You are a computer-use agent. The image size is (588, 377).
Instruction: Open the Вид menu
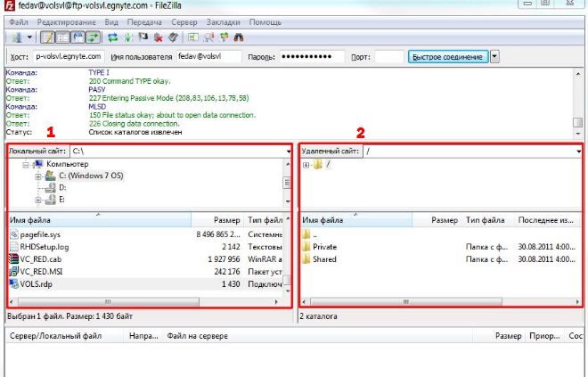111,22
